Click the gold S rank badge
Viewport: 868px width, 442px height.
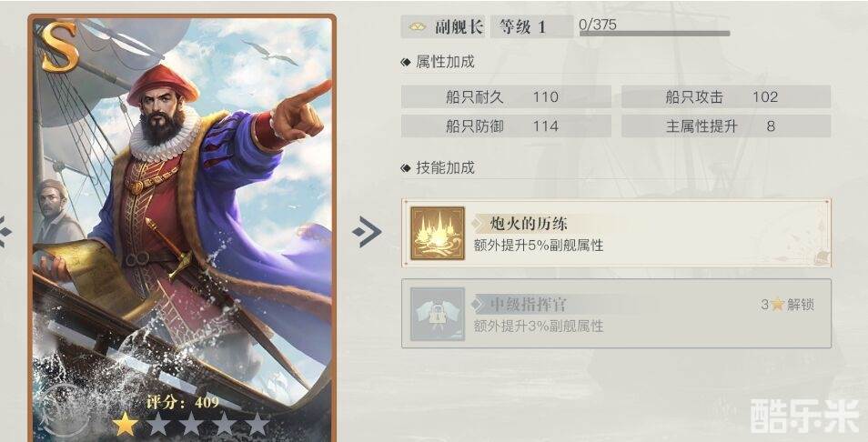(58, 46)
